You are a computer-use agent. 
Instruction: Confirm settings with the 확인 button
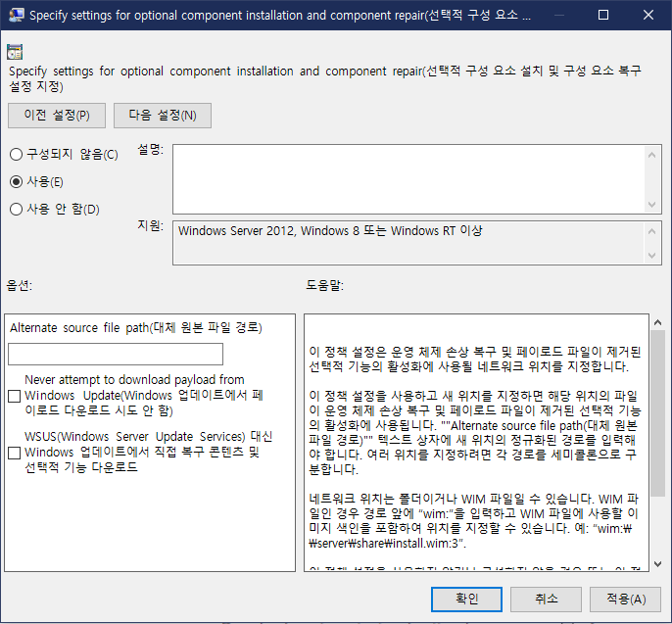(x=466, y=599)
